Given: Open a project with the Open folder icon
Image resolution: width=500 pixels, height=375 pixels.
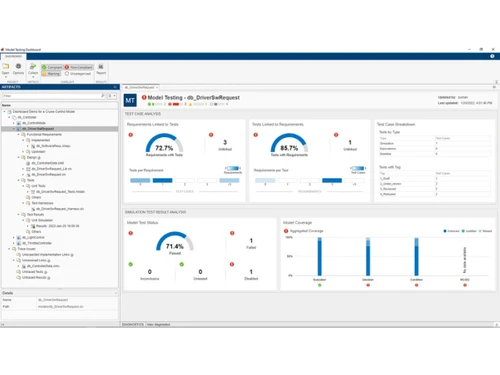Looking at the screenshot, I should 6,66.
